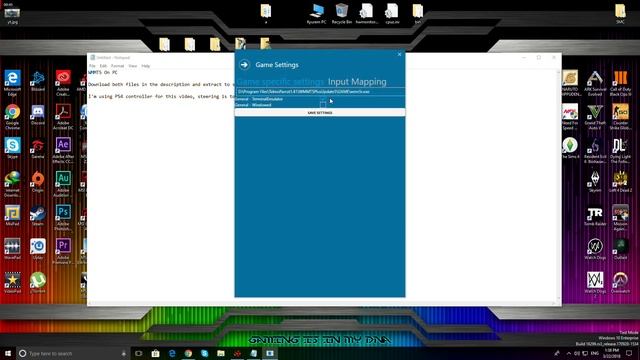Image resolution: width=640 pixels, height=360 pixels.
Task: Open Discord desktop shortcut
Action: pos(38,114)
